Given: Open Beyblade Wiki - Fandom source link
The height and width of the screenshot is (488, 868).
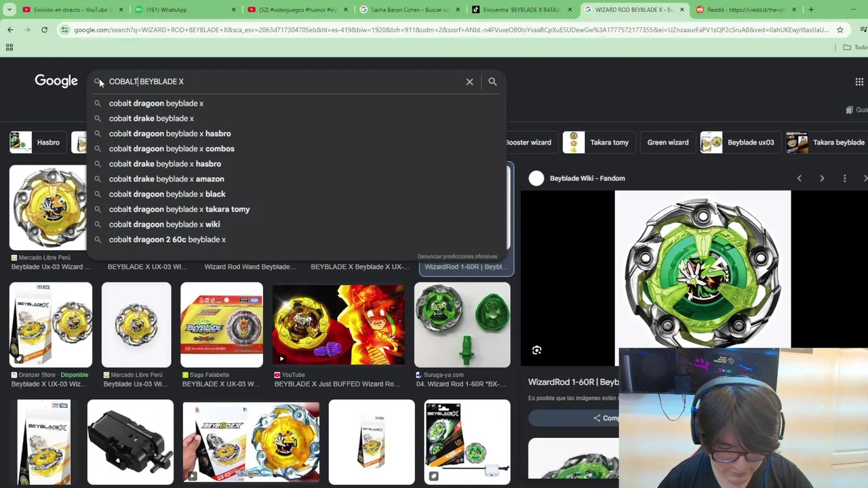Looking at the screenshot, I should click(587, 178).
